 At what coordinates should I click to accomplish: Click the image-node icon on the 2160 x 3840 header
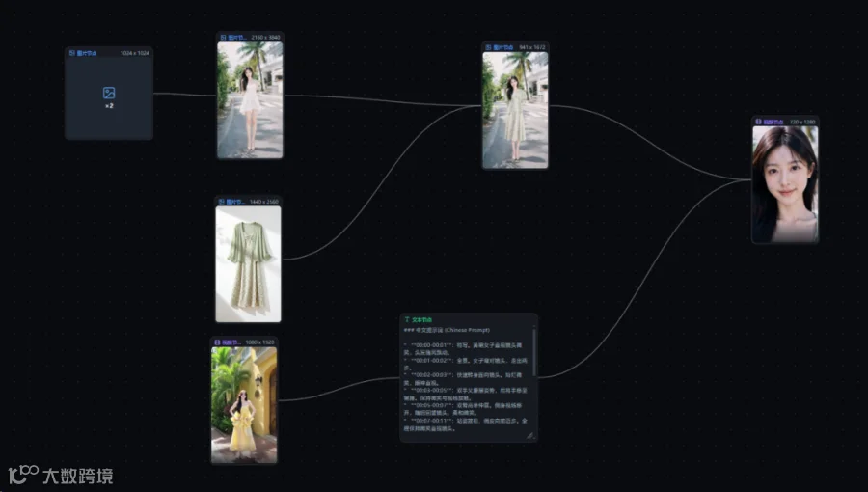[x=223, y=37]
